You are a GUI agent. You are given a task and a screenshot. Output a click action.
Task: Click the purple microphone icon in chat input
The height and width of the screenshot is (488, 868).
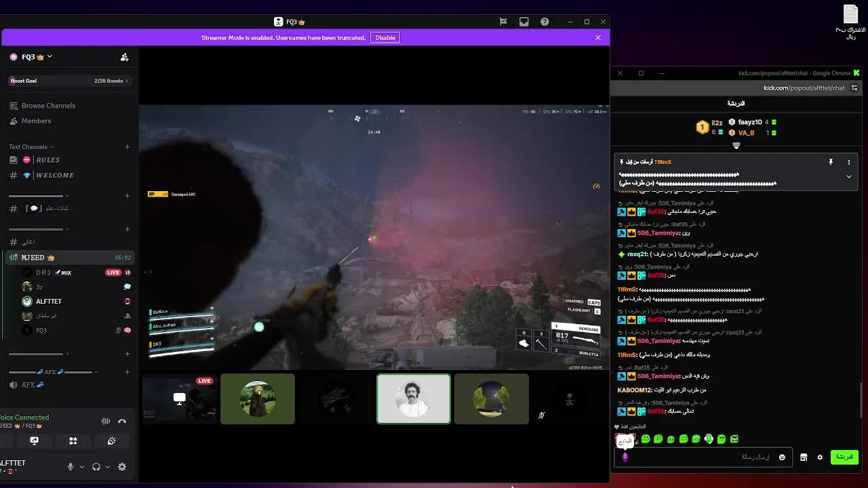click(625, 457)
